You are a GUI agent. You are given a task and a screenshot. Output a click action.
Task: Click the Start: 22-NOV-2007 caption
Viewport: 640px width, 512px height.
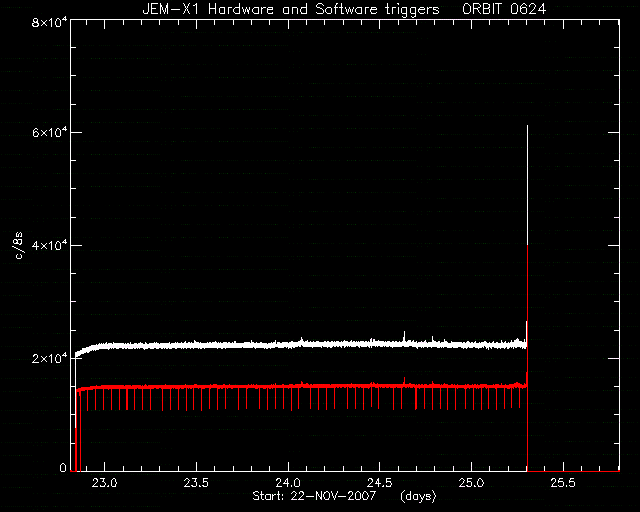point(314,496)
